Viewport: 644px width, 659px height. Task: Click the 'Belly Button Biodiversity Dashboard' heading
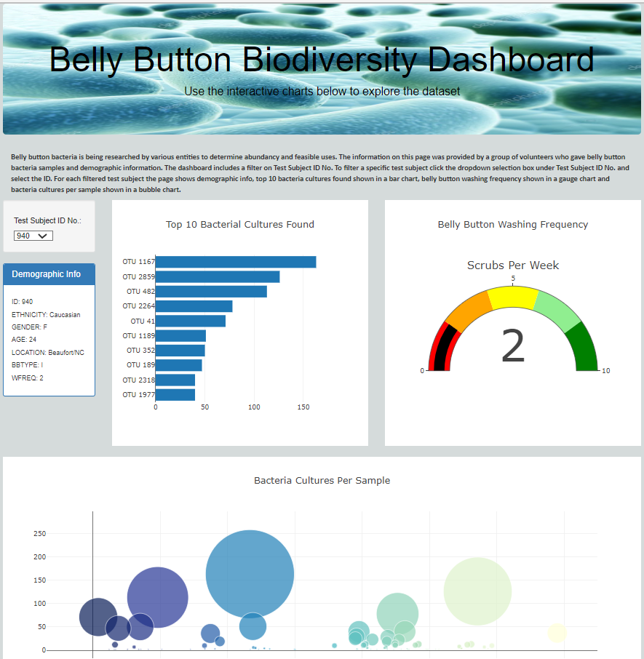[x=322, y=60]
